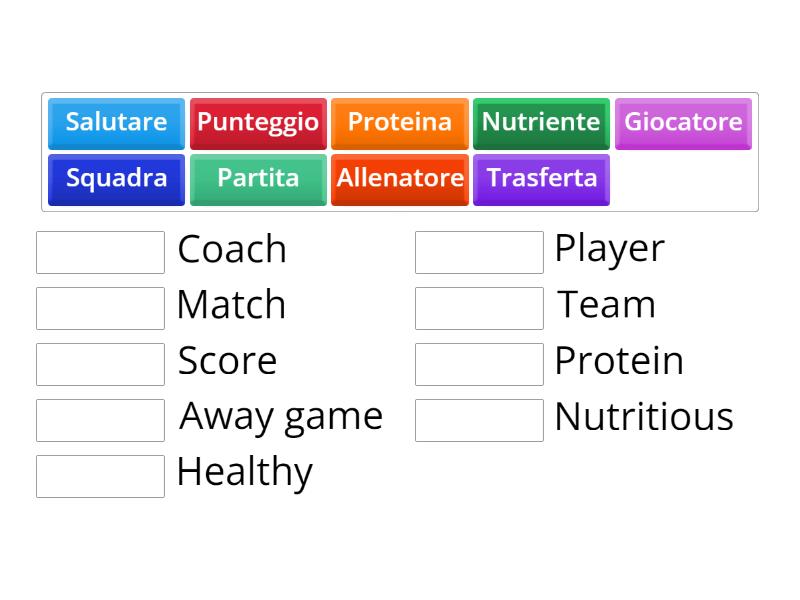Select the Salutare word tile

[116, 123]
